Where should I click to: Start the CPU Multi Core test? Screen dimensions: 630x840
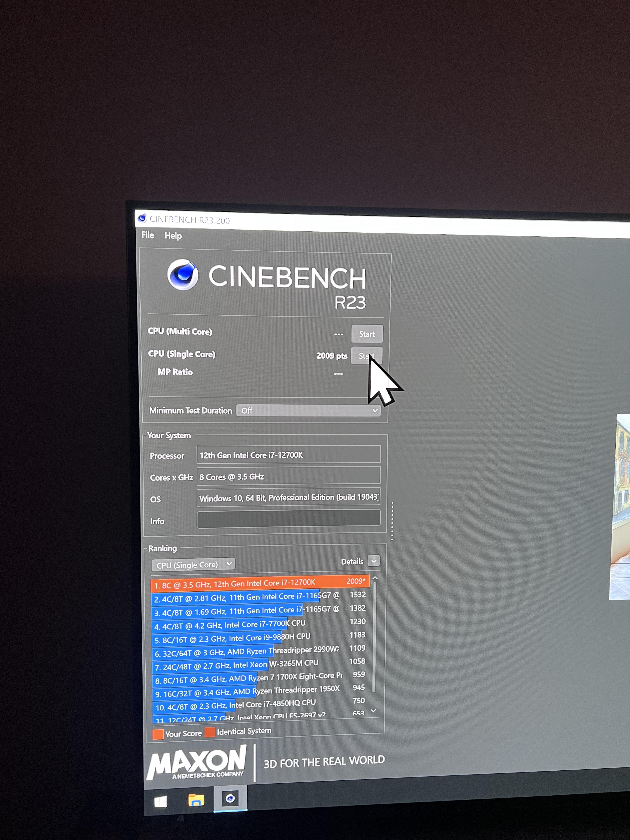366,334
